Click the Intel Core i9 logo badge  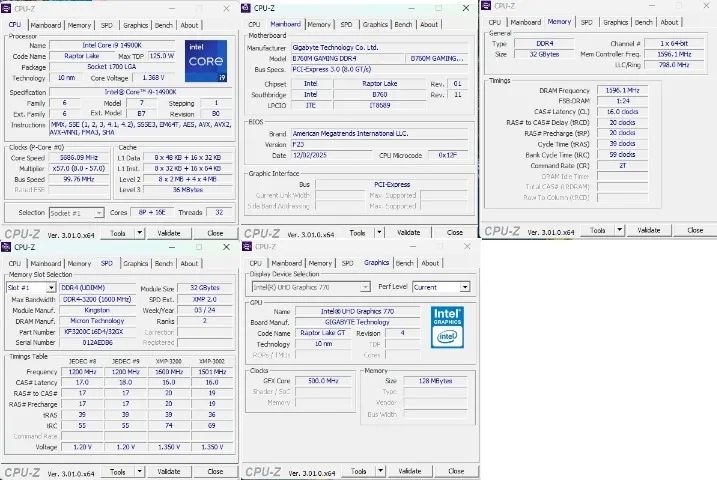(x=206, y=61)
